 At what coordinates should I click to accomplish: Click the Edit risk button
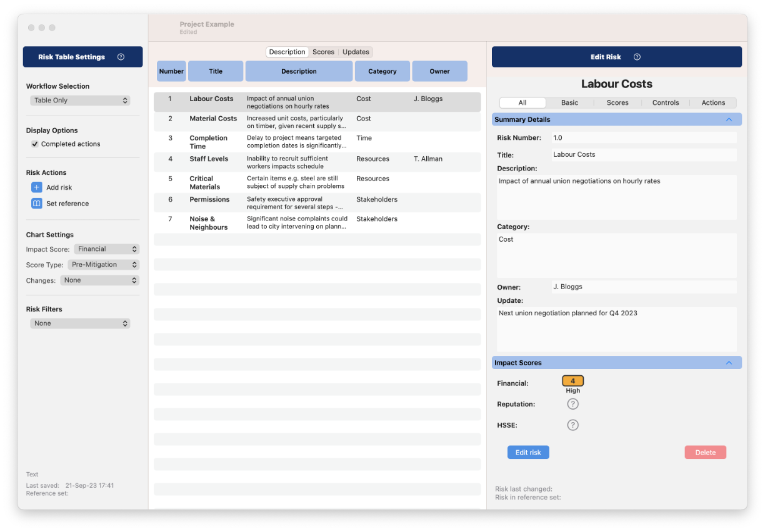point(528,453)
